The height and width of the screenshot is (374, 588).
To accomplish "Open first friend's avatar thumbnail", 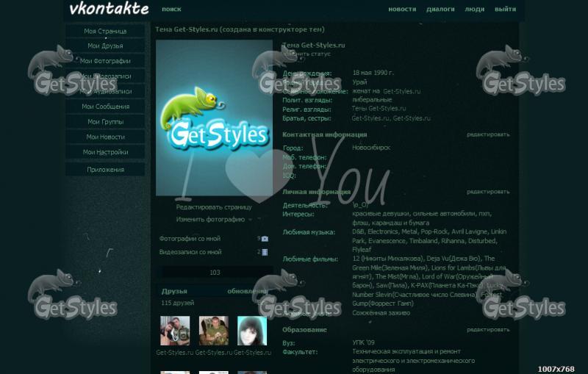I will click(x=175, y=331).
